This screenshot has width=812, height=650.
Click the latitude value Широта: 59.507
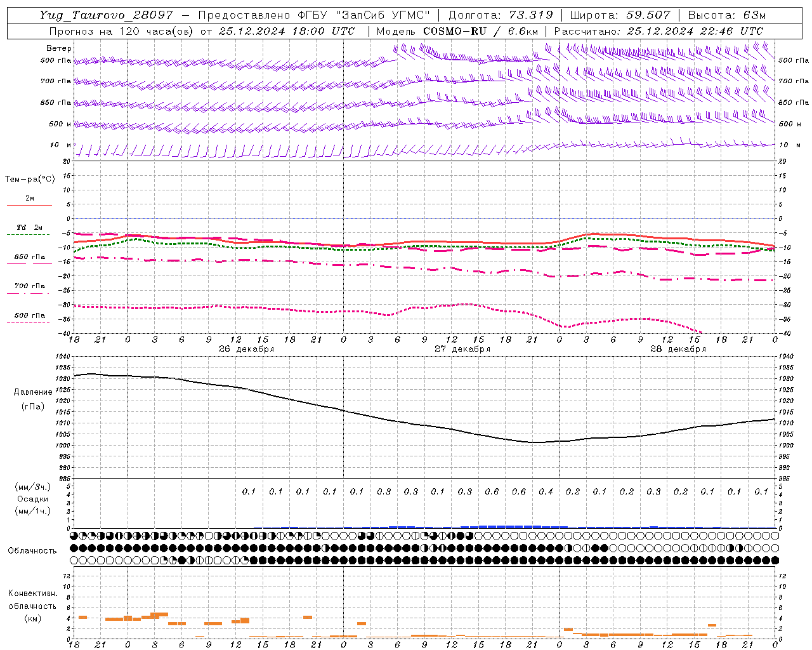click(620, 15)
